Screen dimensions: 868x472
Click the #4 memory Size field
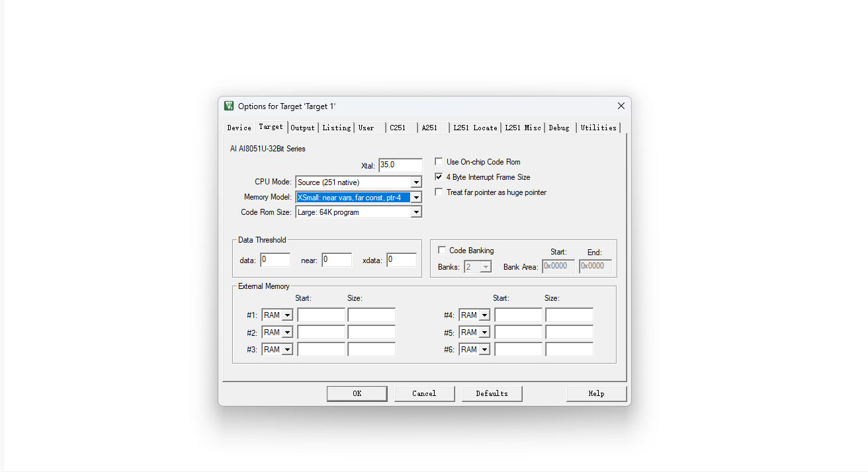pos(569,315)
